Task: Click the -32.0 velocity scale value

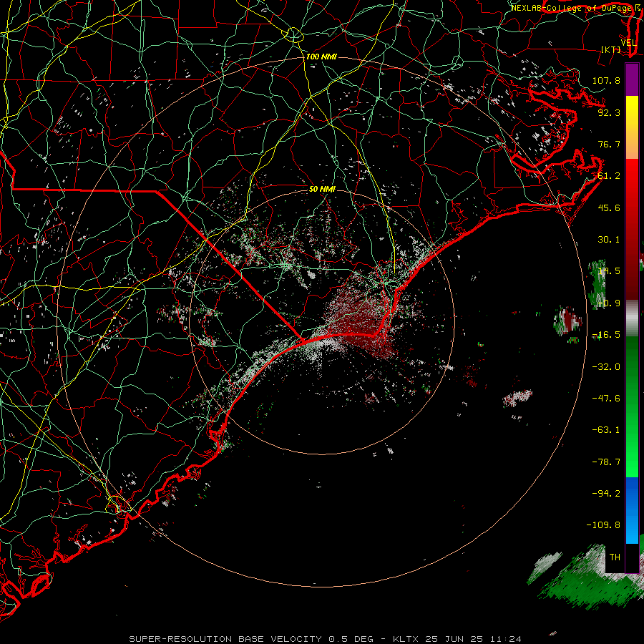Action: click(x=606, y=366)
